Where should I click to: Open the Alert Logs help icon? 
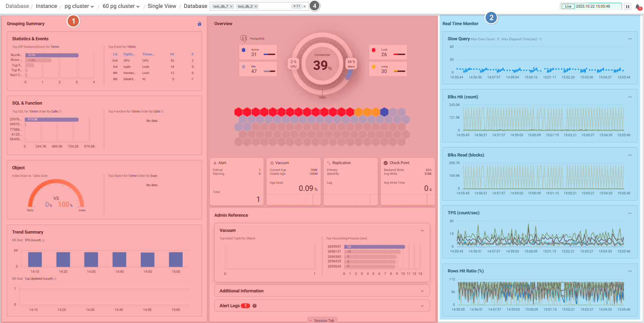(255, 306)
